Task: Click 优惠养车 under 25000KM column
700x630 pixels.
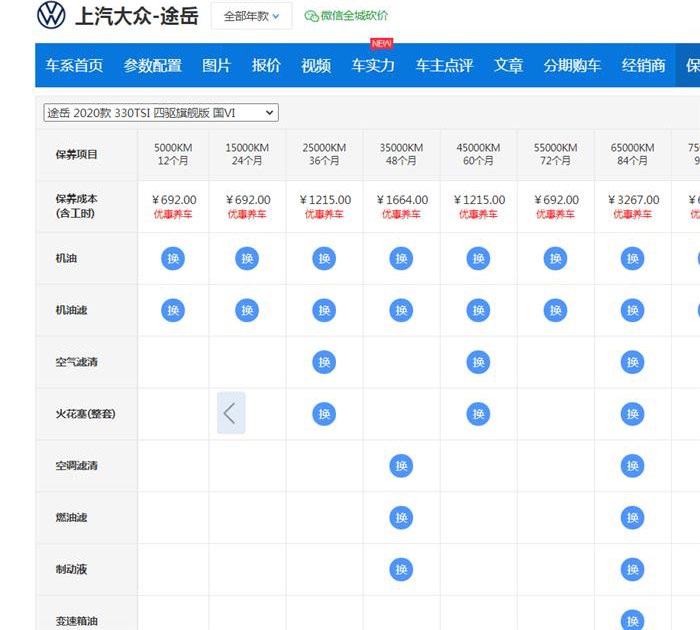Action: point(324,214)
